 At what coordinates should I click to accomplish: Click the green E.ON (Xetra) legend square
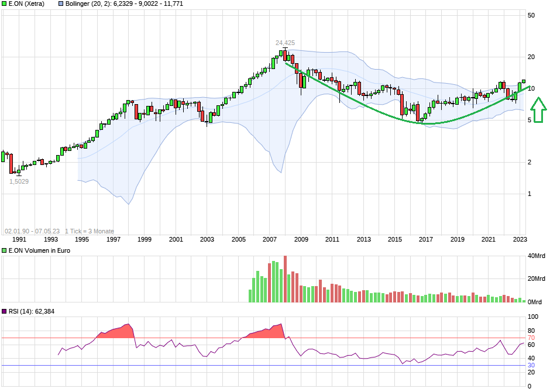(5, 4)
